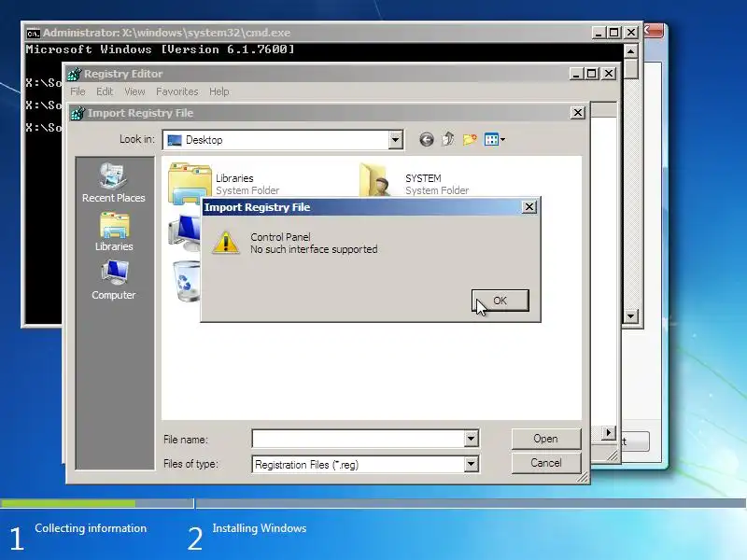
Task: Create a new folder
Action: pos(470,139)
